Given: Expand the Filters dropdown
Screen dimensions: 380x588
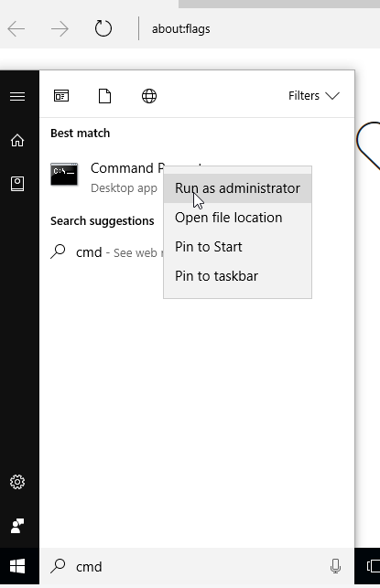Looking at the screenshot, I should click(x=314, y=96).
